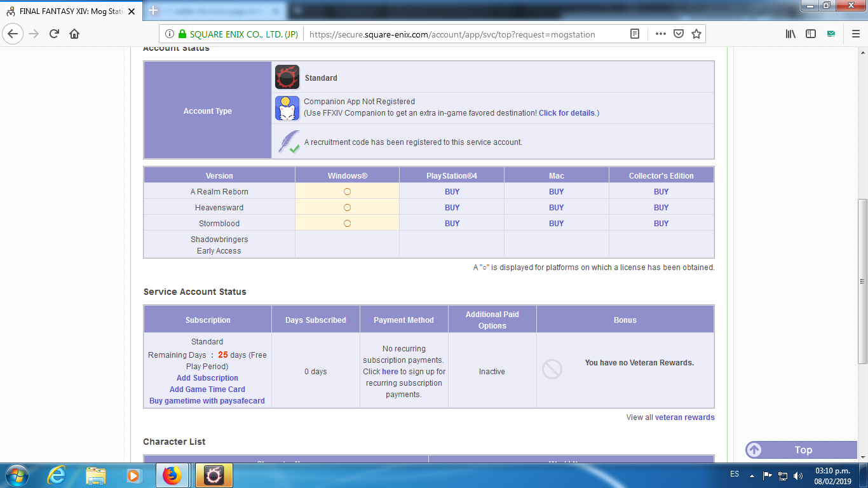Open a new tab with plus button
The height and width of the screenshot is (488, 868).
click(154, 11)
